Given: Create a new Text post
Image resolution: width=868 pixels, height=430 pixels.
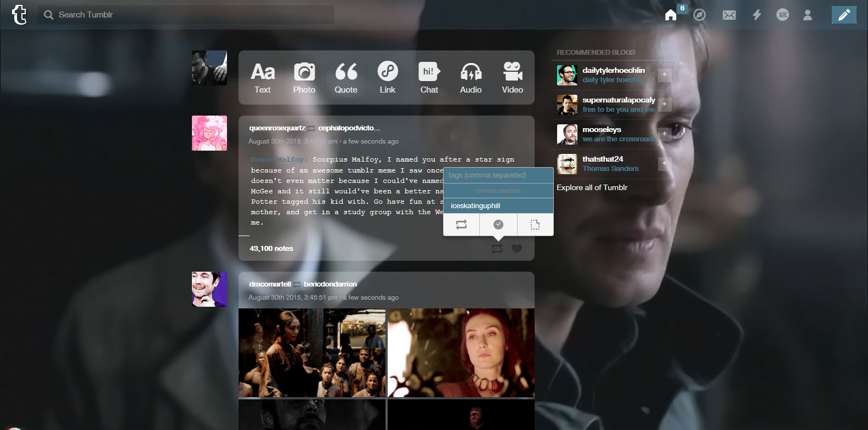Looking at the screenshot, I should 263,78.
